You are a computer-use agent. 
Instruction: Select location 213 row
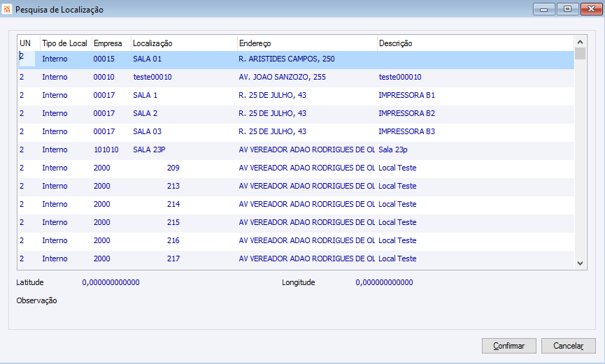click(296, 186)
